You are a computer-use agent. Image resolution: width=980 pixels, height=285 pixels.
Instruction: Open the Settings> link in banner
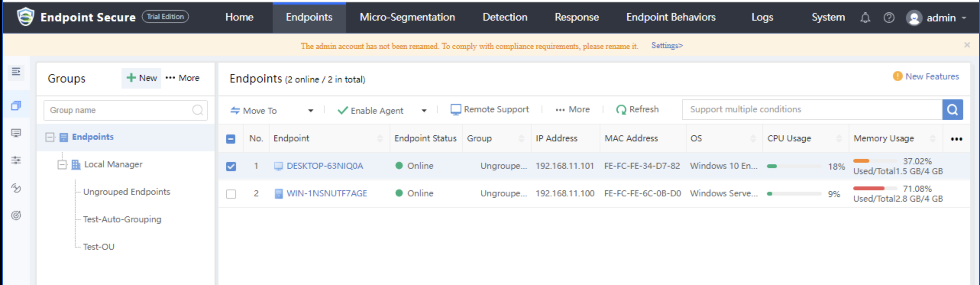coord(667,45)
